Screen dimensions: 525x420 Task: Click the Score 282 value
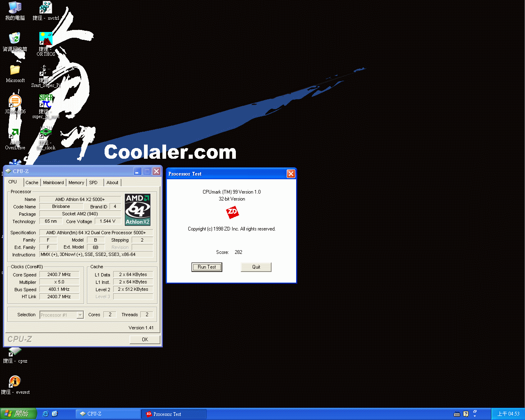pos(239,252)
